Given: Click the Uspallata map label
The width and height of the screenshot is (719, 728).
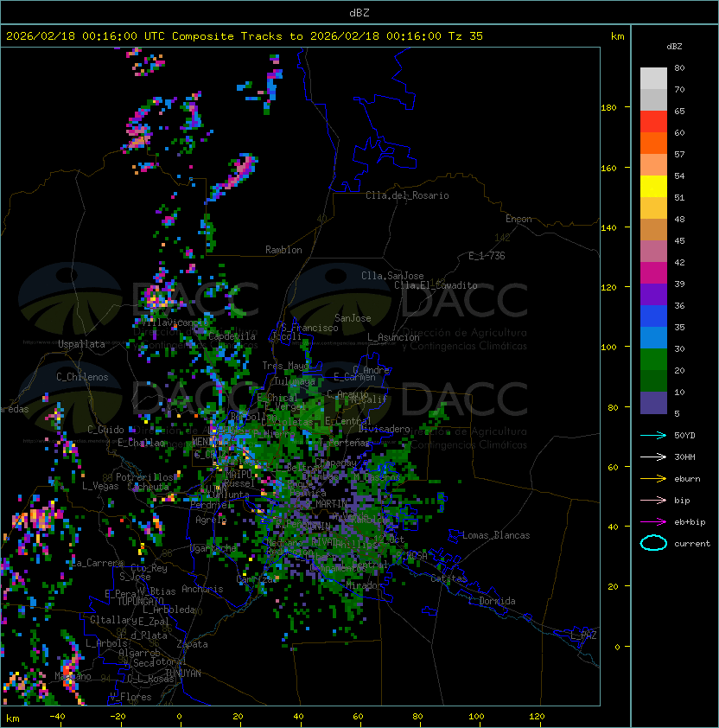Looking at the screenshot, I should tap(81, 344).
